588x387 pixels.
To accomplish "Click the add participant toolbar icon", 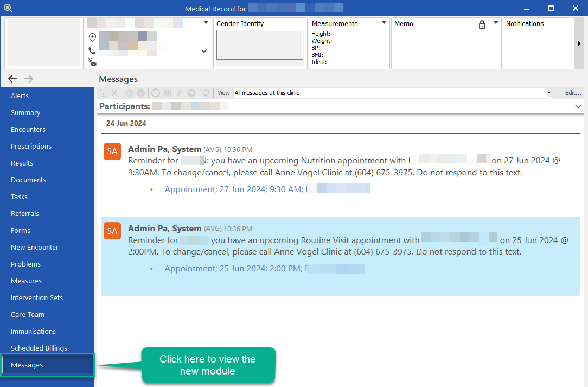I will [x=103, y=93].
